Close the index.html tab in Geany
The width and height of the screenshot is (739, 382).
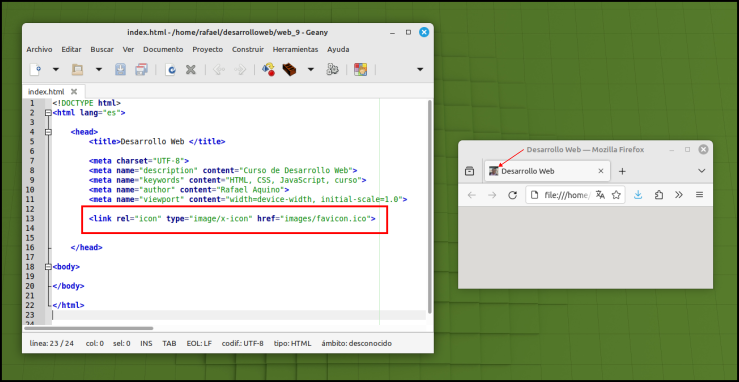tap(74, 91)
